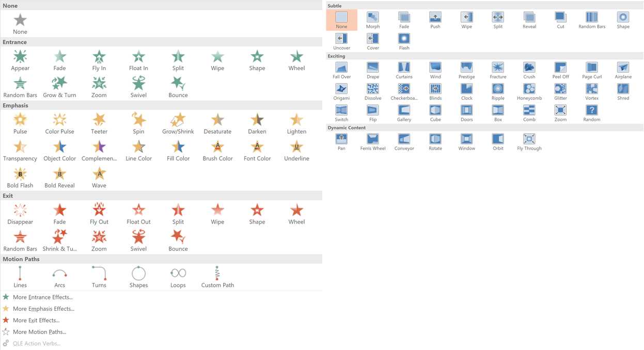
Task: Choose the Grow/Shrink emphasis effect
Action: (178, 120)
